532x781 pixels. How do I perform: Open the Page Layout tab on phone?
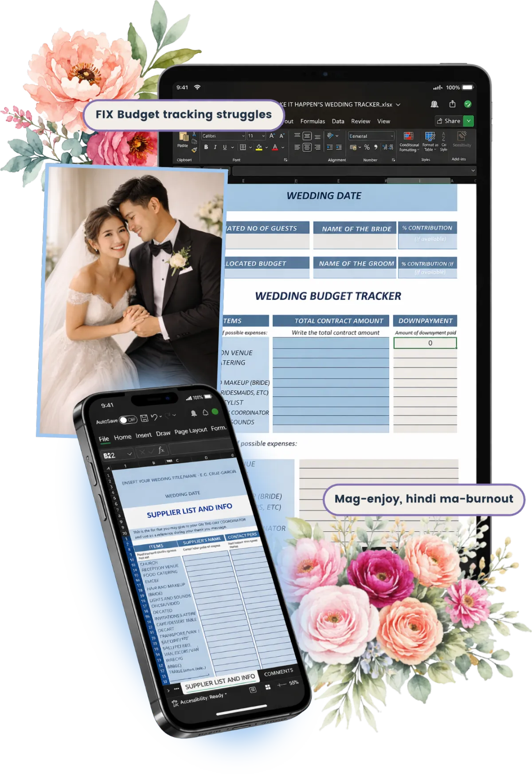[191, 431]
